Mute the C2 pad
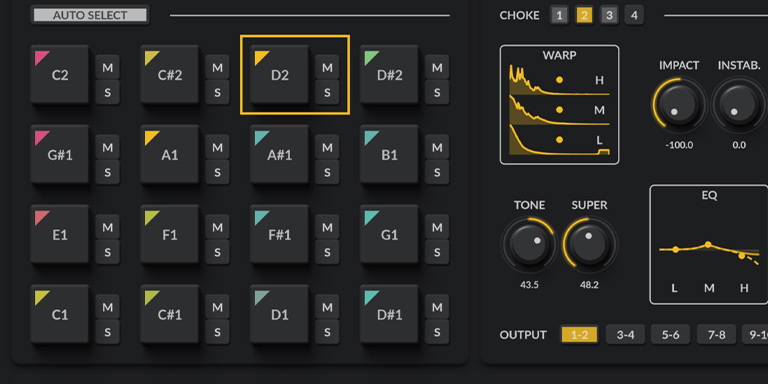The image size is (768, 384). pyautogui.click(x=107, y=67)
